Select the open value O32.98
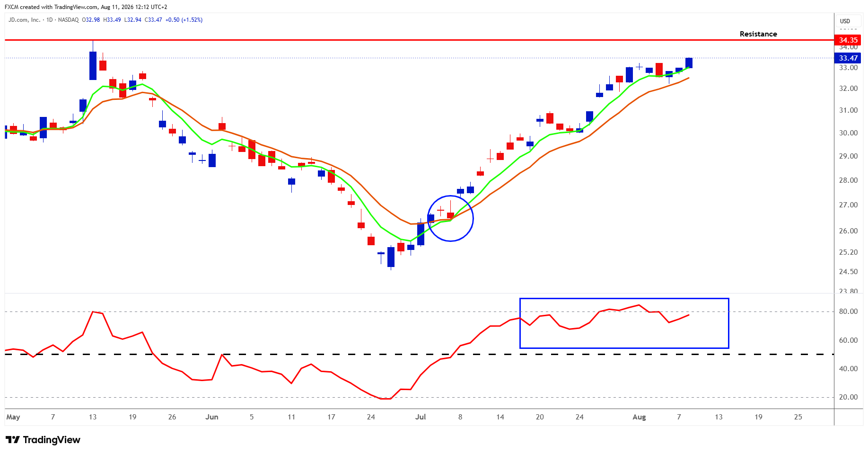This screenshot has height=454, width=868. click(x=91, y=20)
